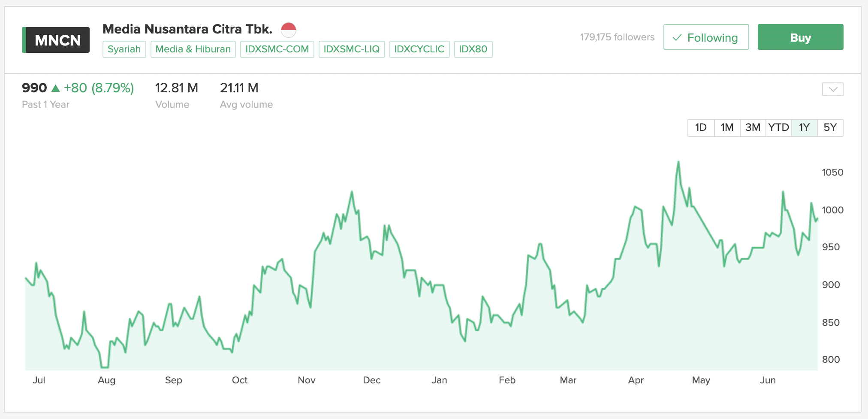Click the Past 1 Year label
This screenshot has height=419, width=868.
tap(45, 105)
